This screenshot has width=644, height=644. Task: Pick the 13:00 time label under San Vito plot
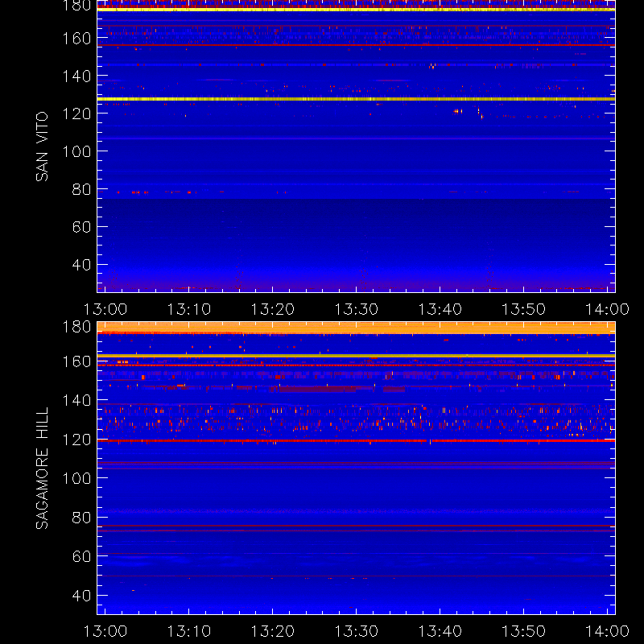tap(105, 309)
